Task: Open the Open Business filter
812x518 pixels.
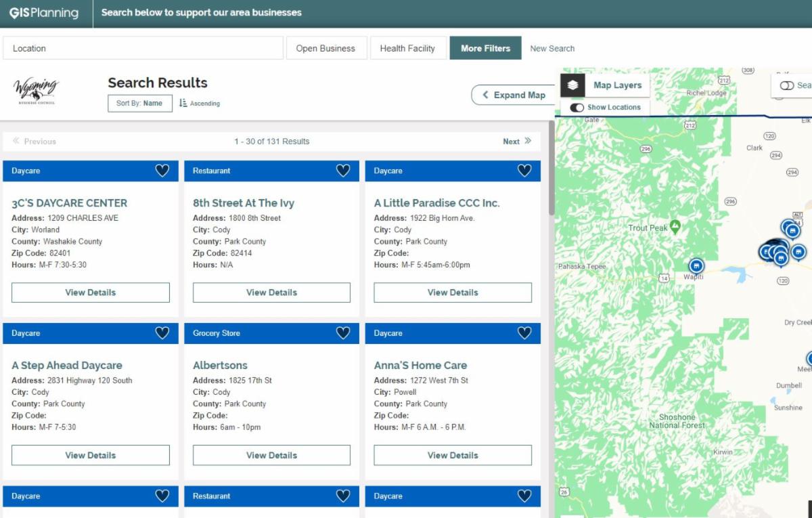Action: click(325, 48)
